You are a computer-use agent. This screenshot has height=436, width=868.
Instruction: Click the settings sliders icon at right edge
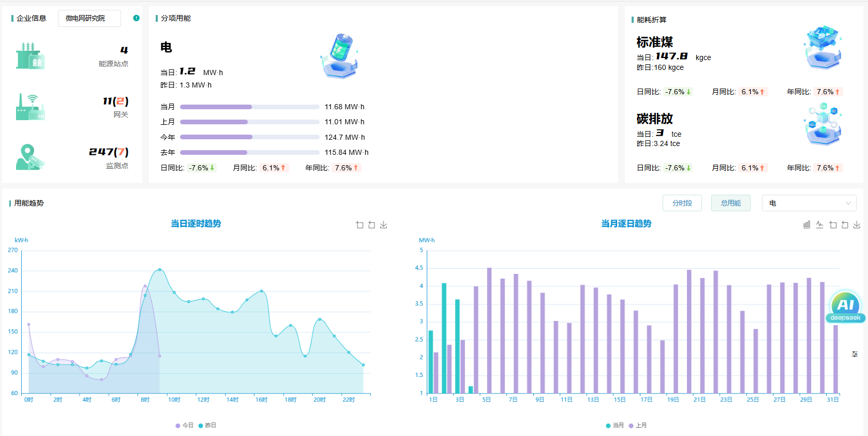pyautogui.click(x=855, y=354)
